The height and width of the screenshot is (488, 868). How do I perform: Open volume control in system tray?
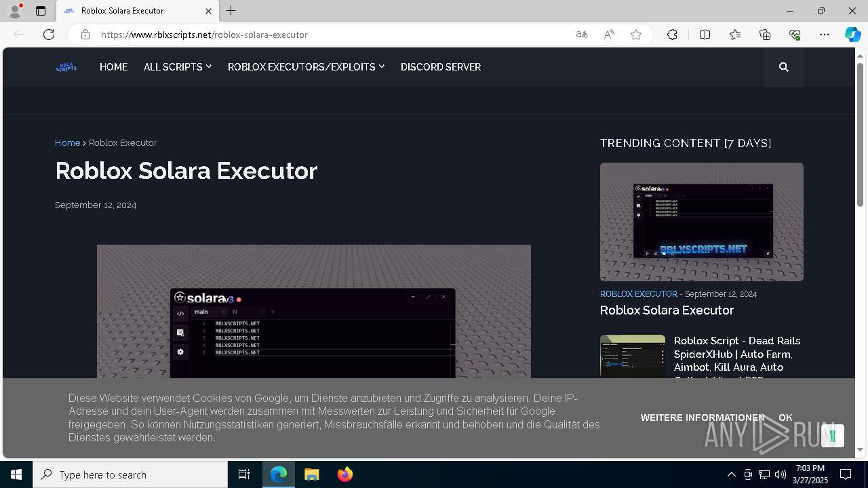[x=780, y=474]
